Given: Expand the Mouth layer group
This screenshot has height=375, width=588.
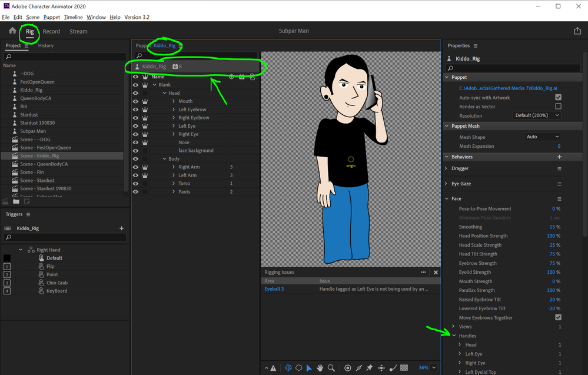Looking at the screenshot, I should 174,101.
